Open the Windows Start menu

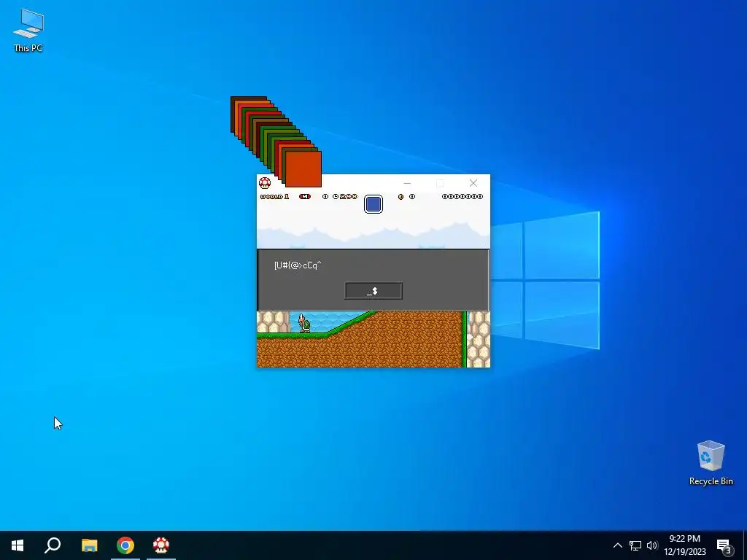[18, 545]
